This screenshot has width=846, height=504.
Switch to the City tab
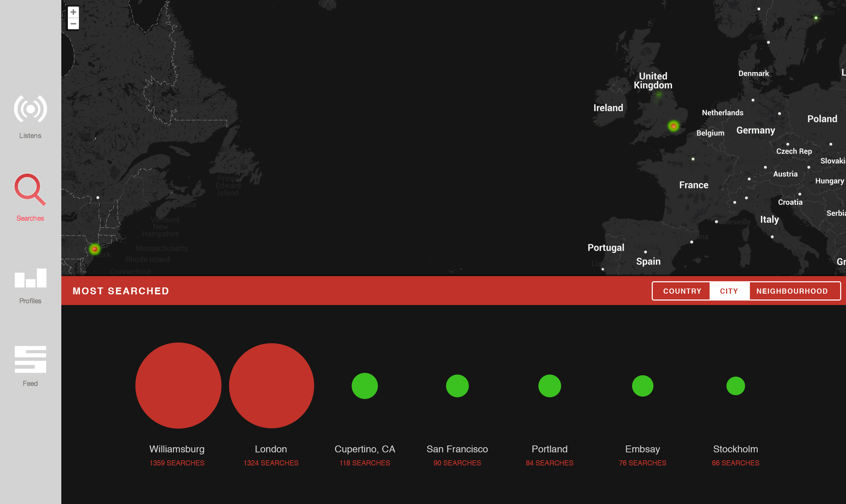coord(729,291)
